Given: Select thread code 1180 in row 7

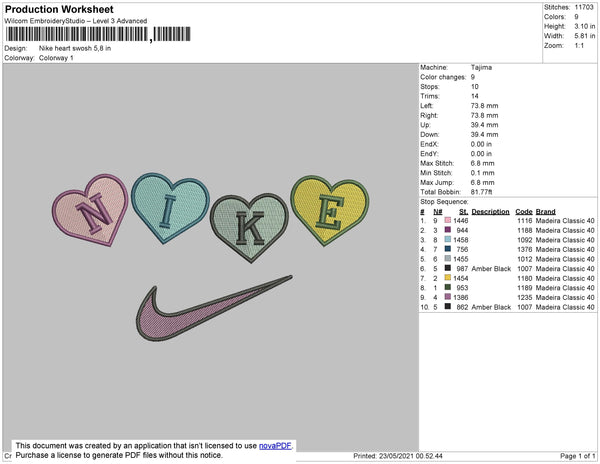Looking at the screenshot, I should point(525,278).
